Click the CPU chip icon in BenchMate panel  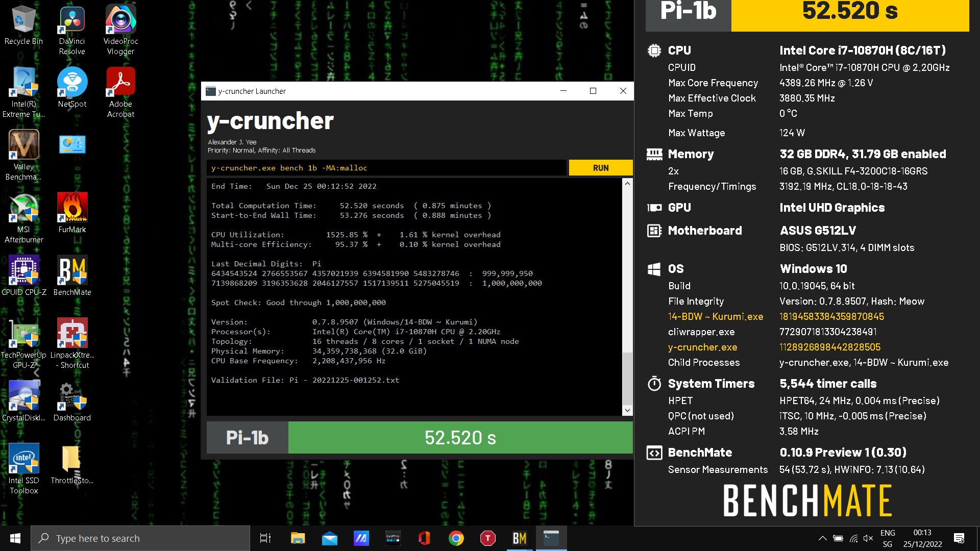point(654,51)
